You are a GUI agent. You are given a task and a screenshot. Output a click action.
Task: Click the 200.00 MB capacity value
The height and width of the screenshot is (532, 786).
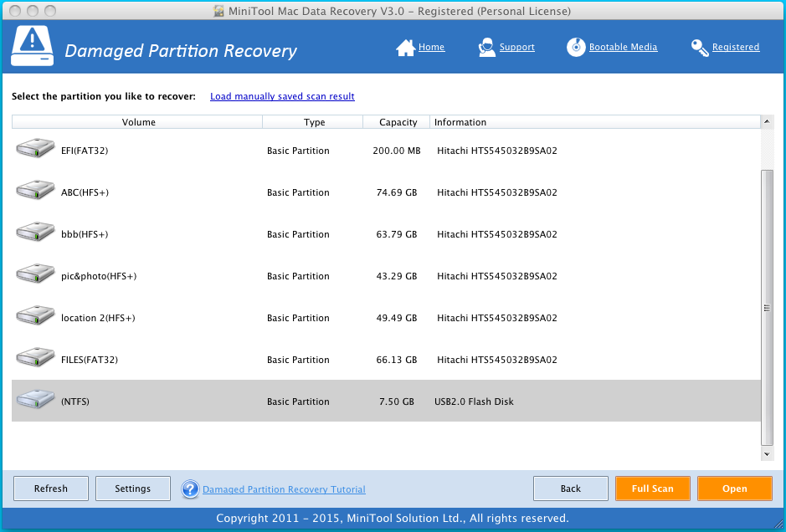[397, 151]
